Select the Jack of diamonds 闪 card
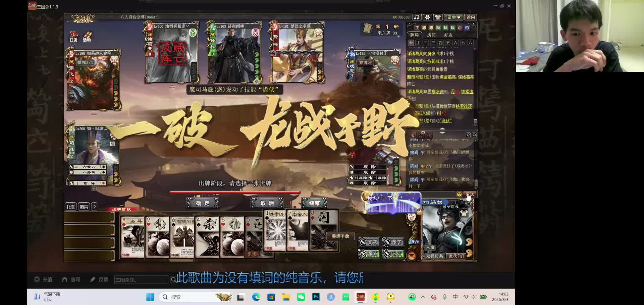The image size is (644, 305). click(x=324, y=231)
